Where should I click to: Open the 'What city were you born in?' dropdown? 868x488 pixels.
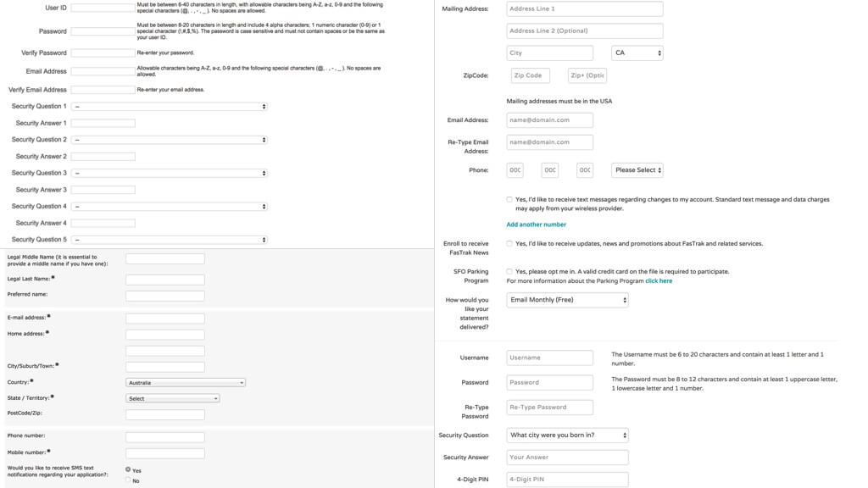[567, 435]
